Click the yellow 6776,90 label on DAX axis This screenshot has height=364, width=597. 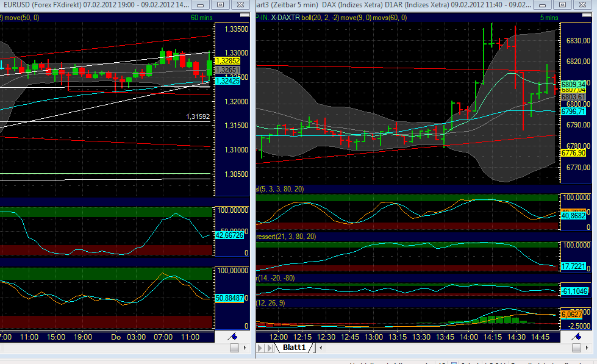click(x=574, y=153)
